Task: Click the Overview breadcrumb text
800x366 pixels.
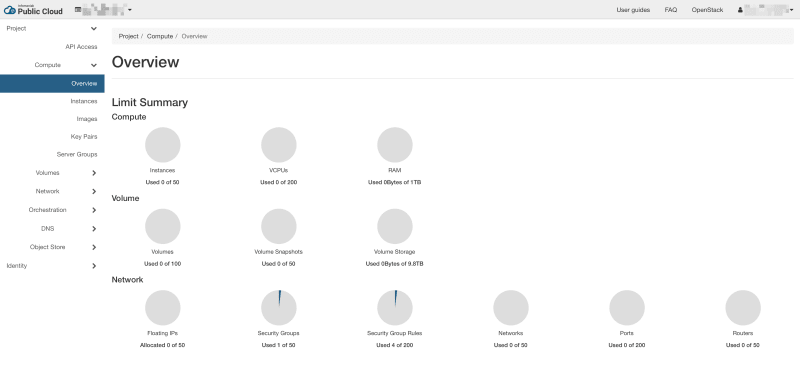Action: [x=194, y=36]
